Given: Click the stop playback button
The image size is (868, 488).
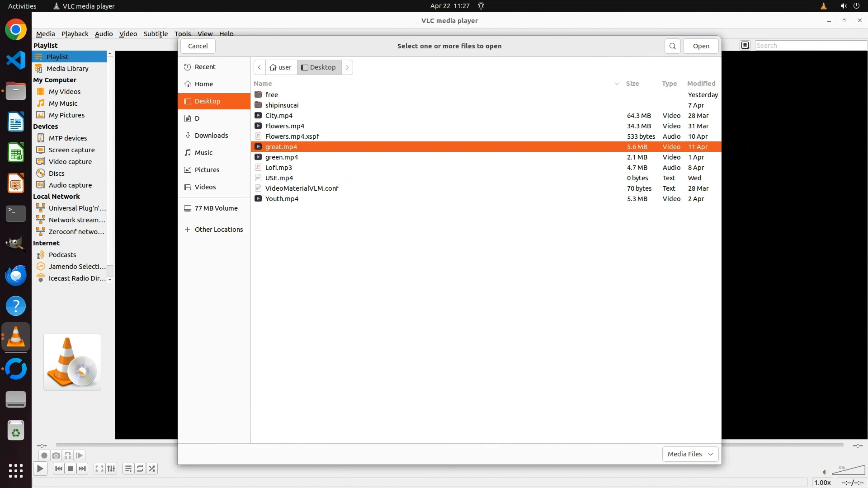Looking at the screenshot, I should [71, 469].
